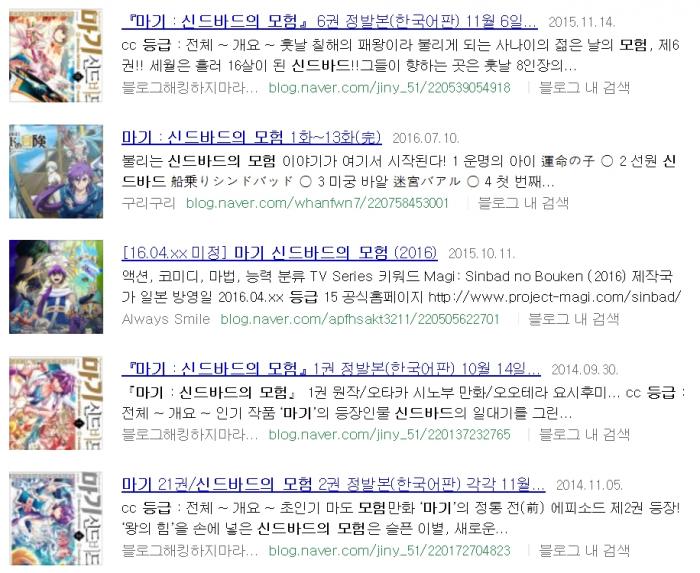Visit URL blog.naver.com/whanfwn7/220758453001
Screen dimensions: 700x573
pyautogui.click(x=317, y=203)
